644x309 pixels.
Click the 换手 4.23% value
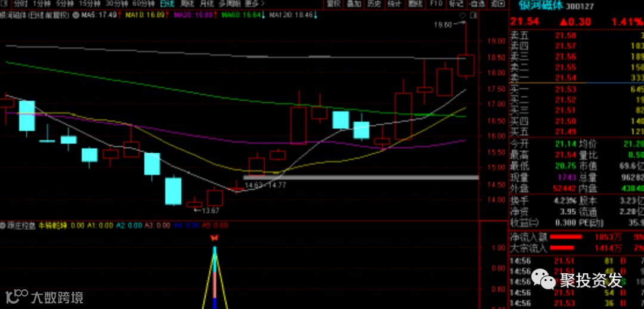(565, 202)
